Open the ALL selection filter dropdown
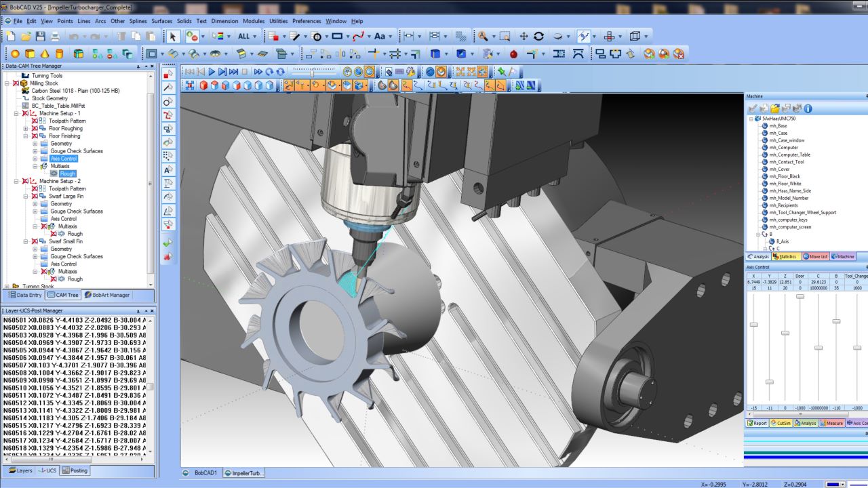 coord(255,37)
